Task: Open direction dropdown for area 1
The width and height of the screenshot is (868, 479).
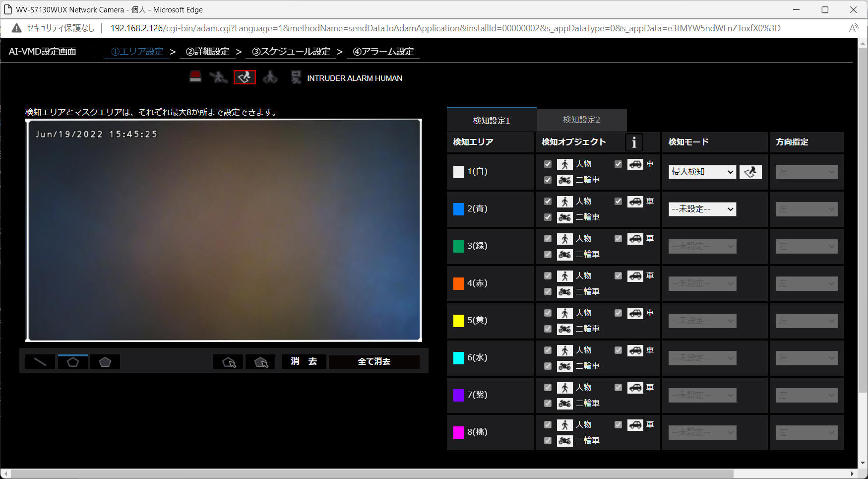Action: [806, 172]
